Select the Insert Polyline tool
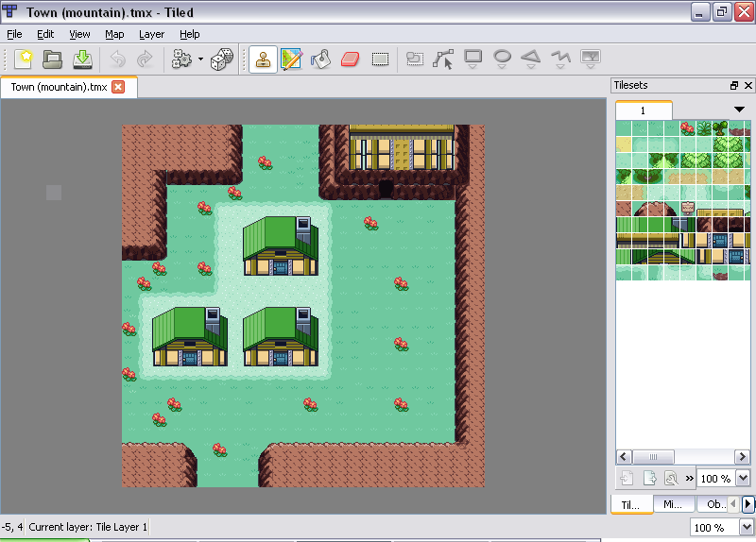Image resolution: width=756 pixels, height=542 pixels. [x=560, y=59]
